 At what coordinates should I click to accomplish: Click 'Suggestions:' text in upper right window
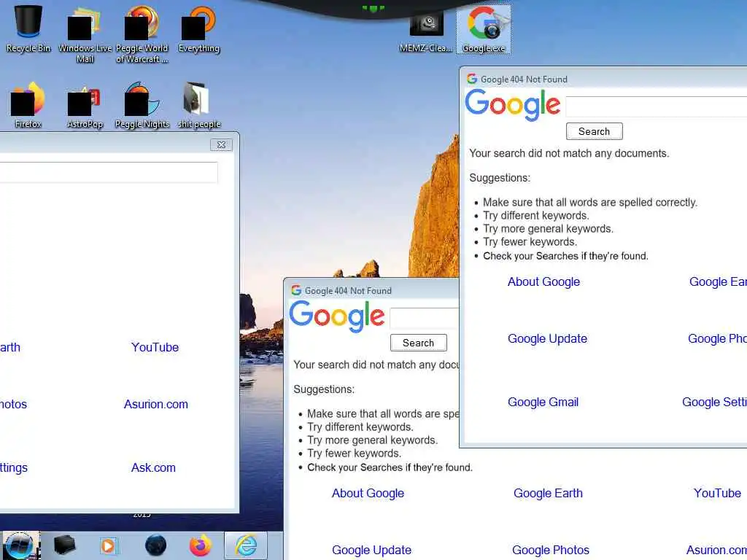point(500,178)
